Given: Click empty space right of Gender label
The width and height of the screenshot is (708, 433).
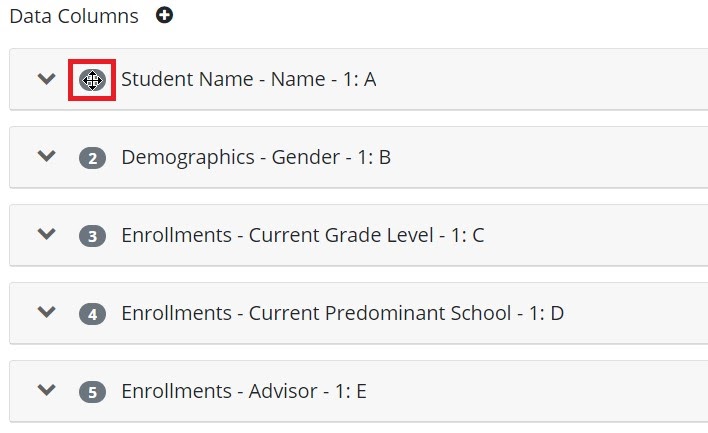Looking at the screenshot, I should tap(549, 157).
